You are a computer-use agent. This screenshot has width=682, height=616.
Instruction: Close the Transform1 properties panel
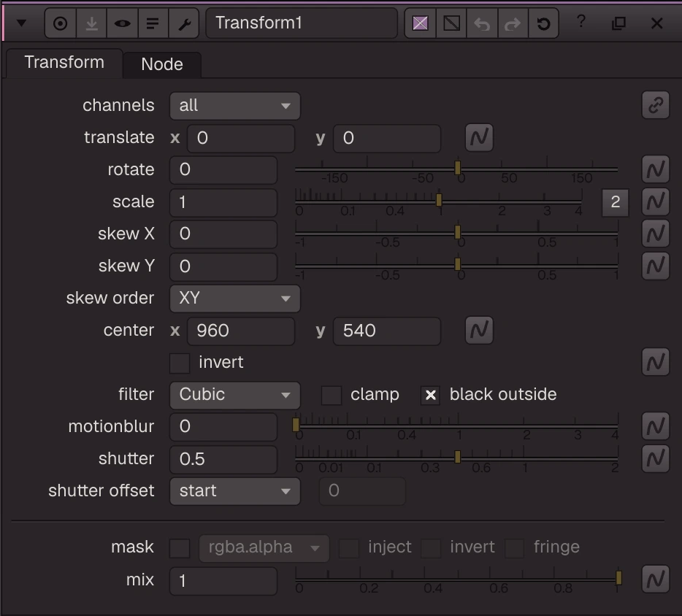pyautogui.click(x=656, y=23)
